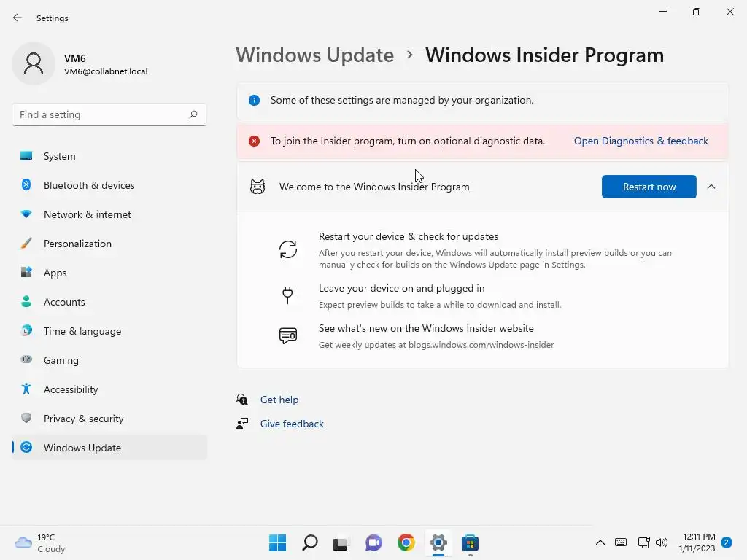Click the Privacy & security shield icon

[26, 418]
